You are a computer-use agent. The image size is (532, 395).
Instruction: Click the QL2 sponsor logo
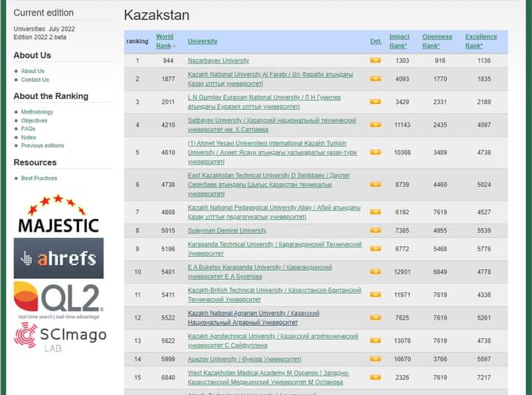tap(58, 300)
